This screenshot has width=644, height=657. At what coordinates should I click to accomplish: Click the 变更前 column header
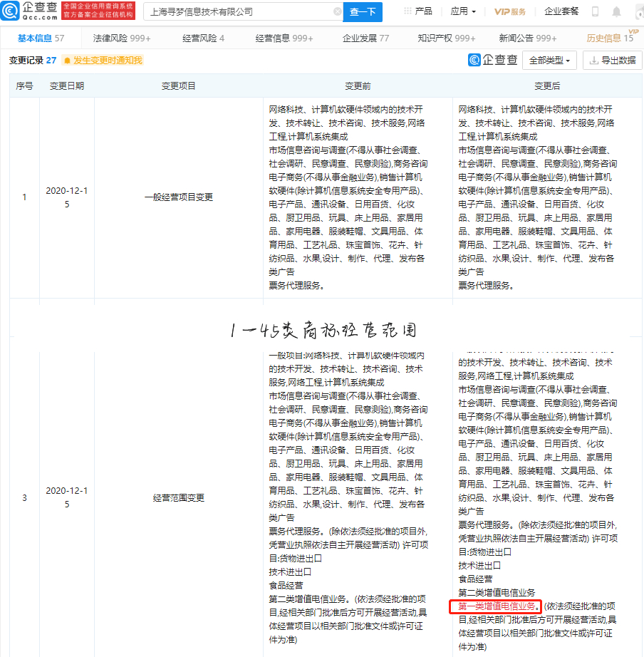click(358, 86)
